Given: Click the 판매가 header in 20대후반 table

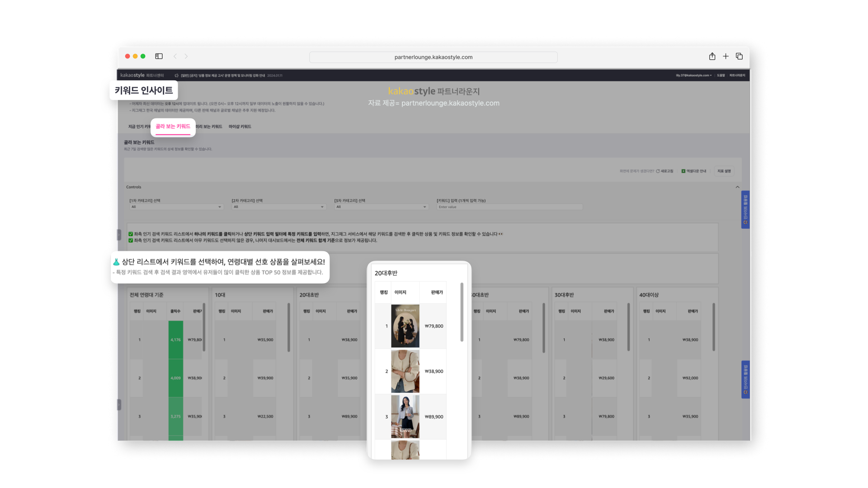Looking at the screenshot, I should point(437,292).
